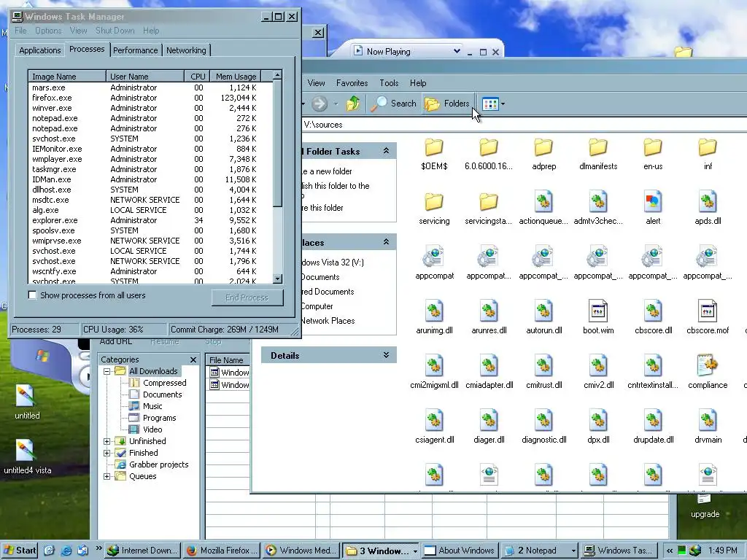The image size is (747, 560).
Task: Open the Shut Down menu in Task Manager
Action: click(115, 31)
